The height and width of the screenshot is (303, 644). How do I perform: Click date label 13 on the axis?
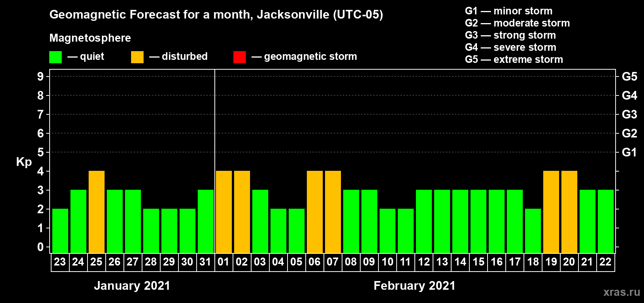point(442,262)
